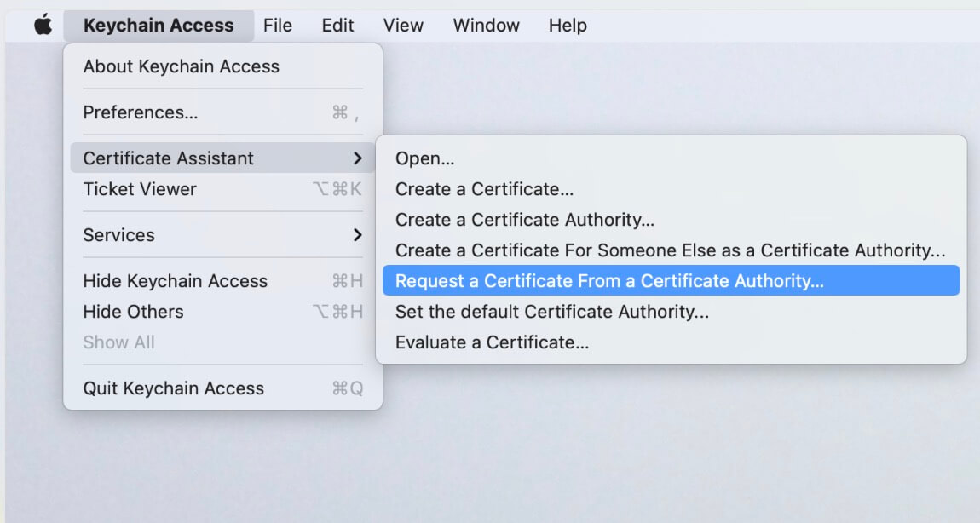Choose Create a Certificate Authority…
The height and width of the screenshot is (523, 980).
click(524, 220)
